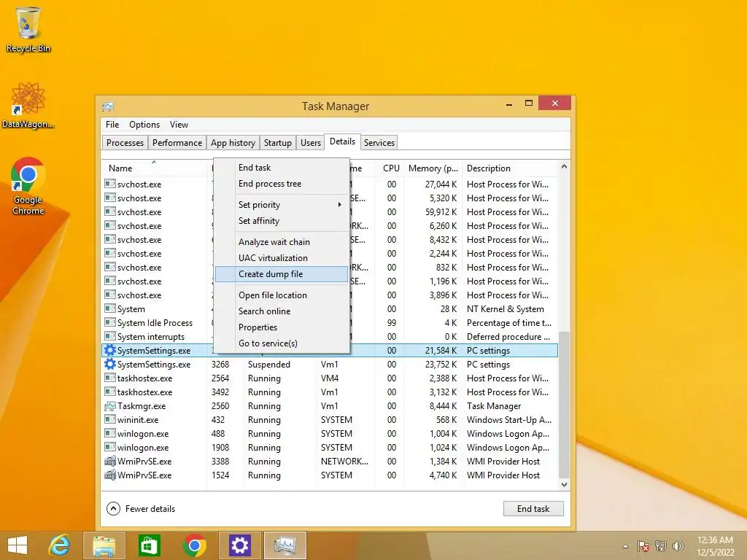Select WmiPrvSE.exe with PID 1524
The height and width of the screenshot is (560, 747).
330,475
